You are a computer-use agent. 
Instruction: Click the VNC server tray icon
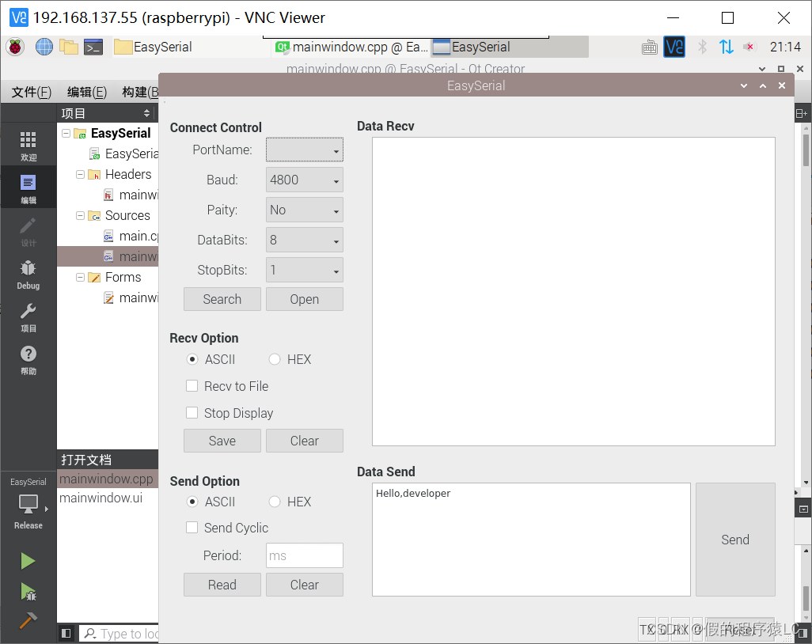click(x=674, y=47)
